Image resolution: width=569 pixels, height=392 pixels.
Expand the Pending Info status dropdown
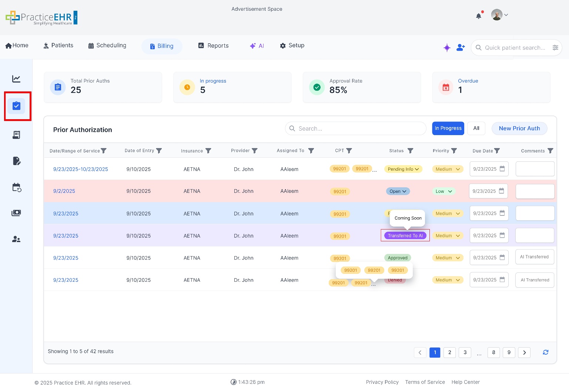pyautogui.click(x=403, y=169)
